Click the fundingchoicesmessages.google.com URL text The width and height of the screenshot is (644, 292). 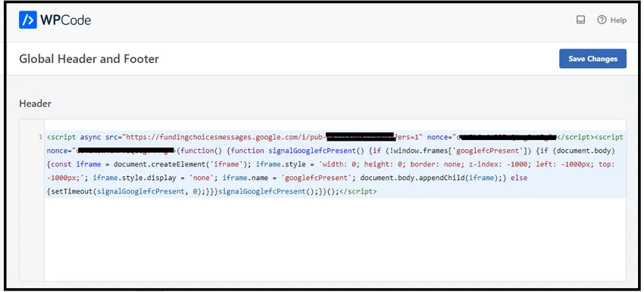(227, 137)
